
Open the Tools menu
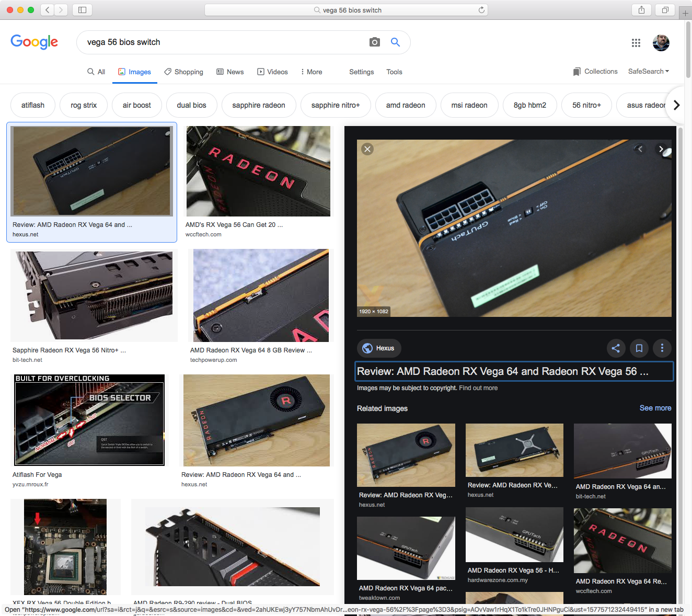(394, 72)
